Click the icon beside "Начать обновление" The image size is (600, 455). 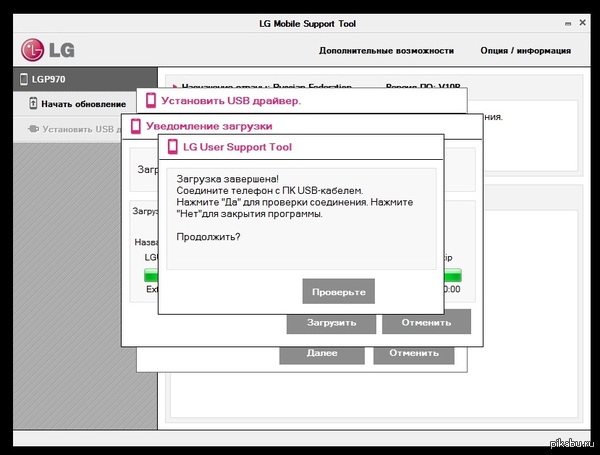(x=32, y=104)
